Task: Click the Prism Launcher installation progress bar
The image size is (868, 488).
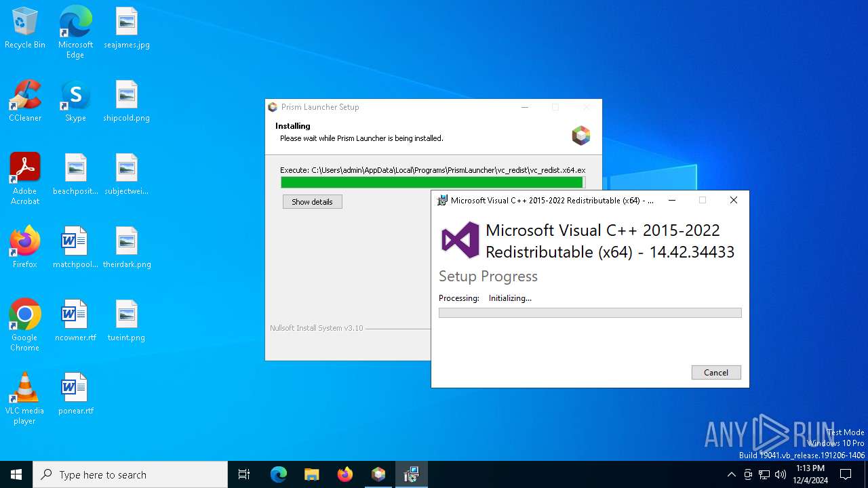Action: pos(433,182)
